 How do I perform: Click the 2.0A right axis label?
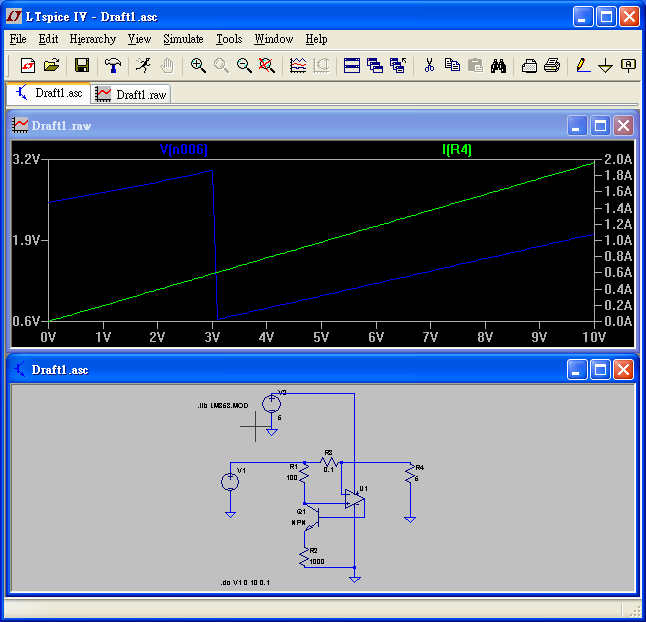coord(618,159)
